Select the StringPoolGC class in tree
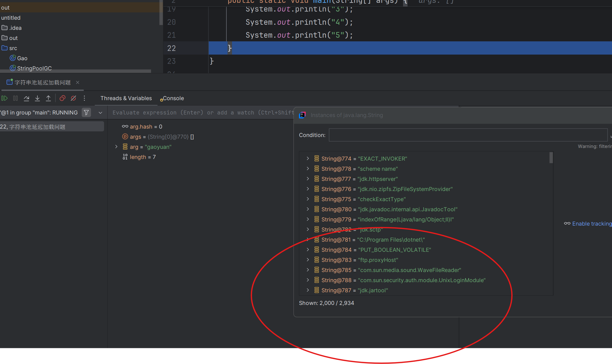The width and height of the screenshot is (612, 364). pyautogui.click(x=34, y=68)
